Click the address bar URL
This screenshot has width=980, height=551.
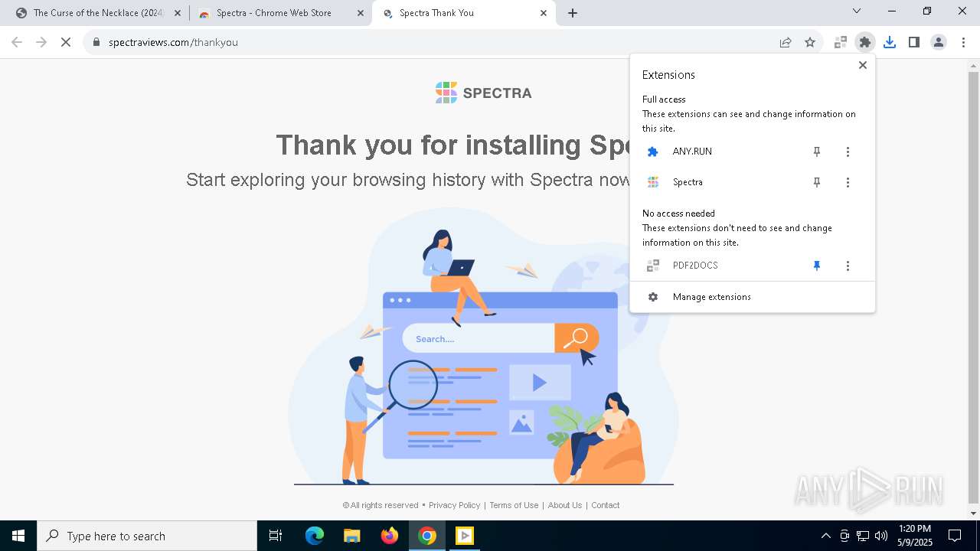[173, 42]
